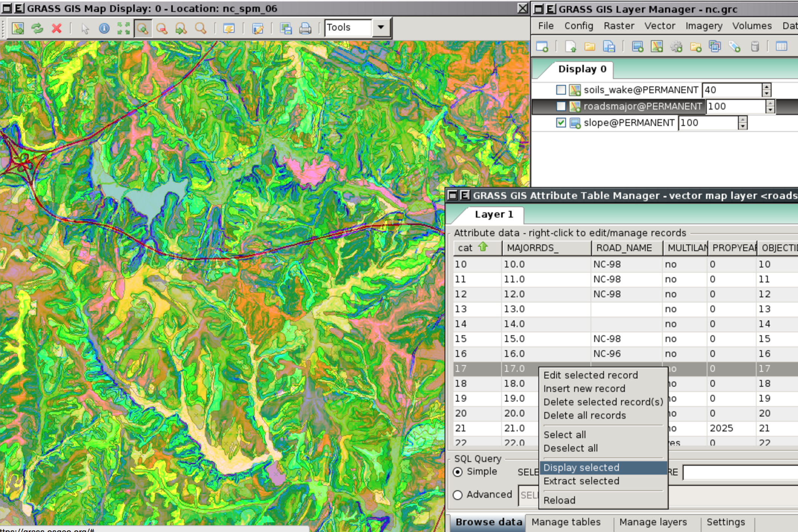Click the Save workspace icon
This screenshot has width=798, height=532.
(x=609, y=47)
